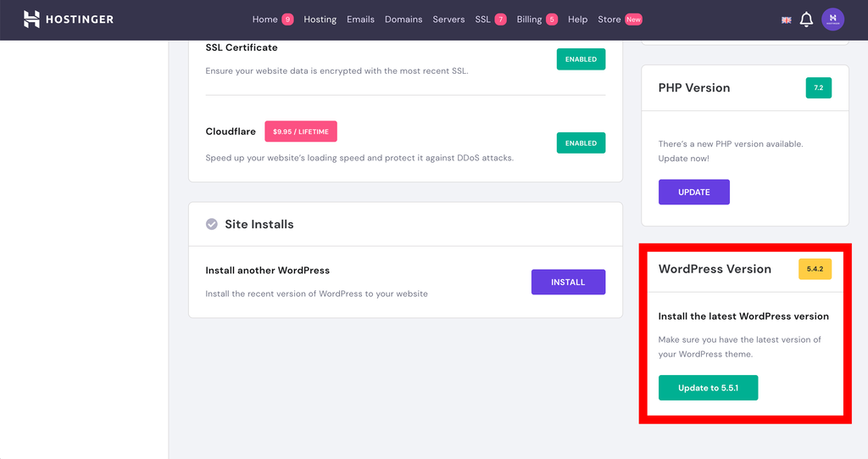
Task: Open the notifications bell
Action: click(x=807, y=20)
